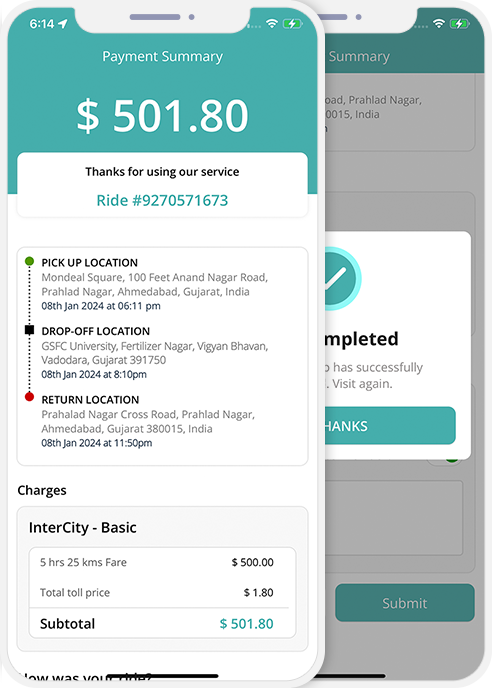Tap the $ 501.80 total amount
This screenshot has height=688, width=492.
pyautogui.click(x=162, y=115)
